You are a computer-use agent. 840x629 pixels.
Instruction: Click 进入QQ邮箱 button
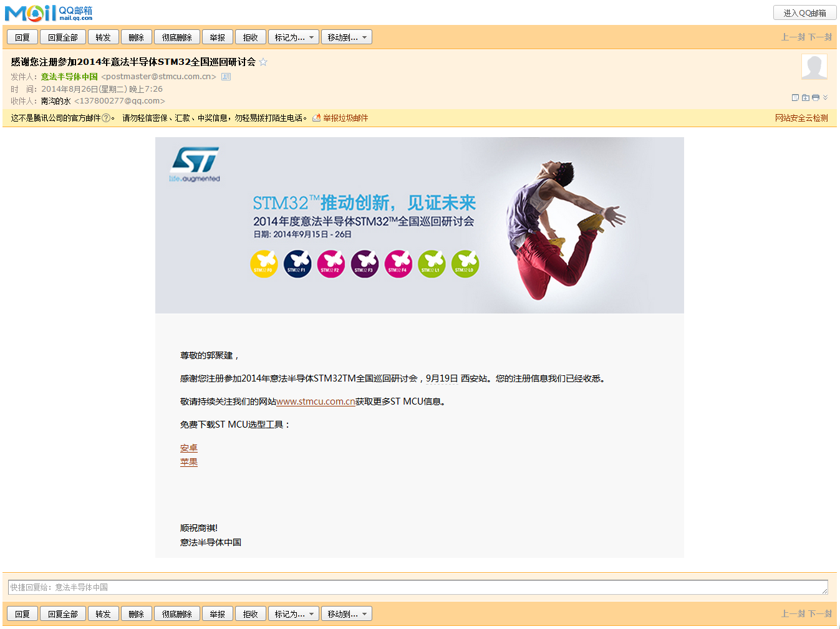(804, 12)
